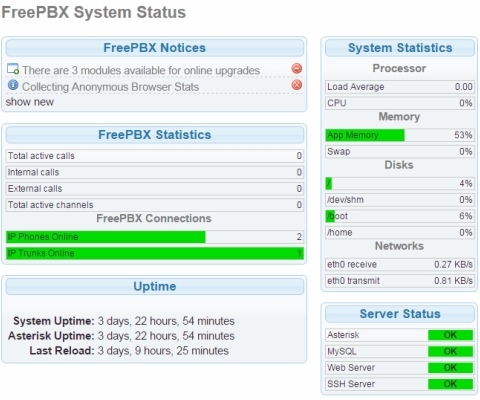Viewport: 480px width, 400px height.
Task: Click the /home disk row
Action: pyautogui.click(x=400, y=232)
